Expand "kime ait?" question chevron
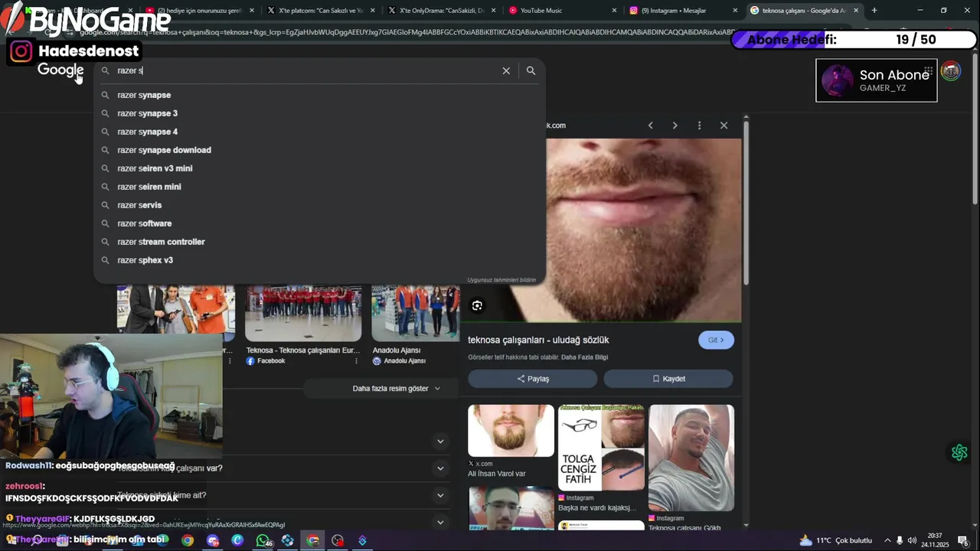 click(x=440, y=495)
